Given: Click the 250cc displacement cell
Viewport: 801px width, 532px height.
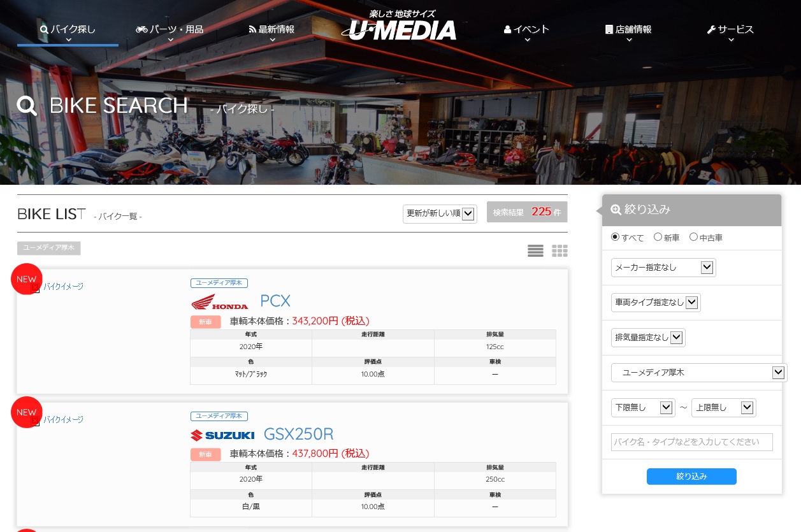Looking at the screenshot, I should pyautogui.click(x=495, y=479).
